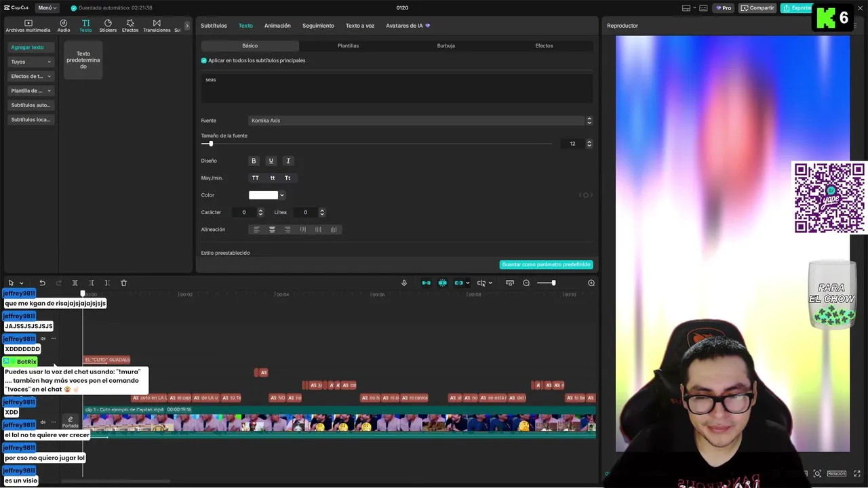The image size is (868, 488).
Task: Zoom out the timeline with minus icon
Action: coord(526,283)
